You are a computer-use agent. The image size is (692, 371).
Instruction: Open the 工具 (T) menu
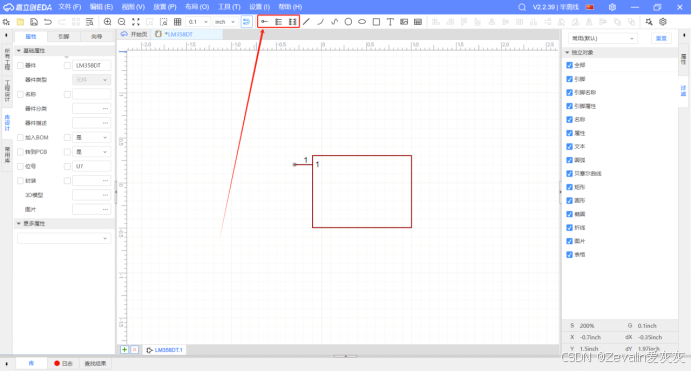click(229, 7)
